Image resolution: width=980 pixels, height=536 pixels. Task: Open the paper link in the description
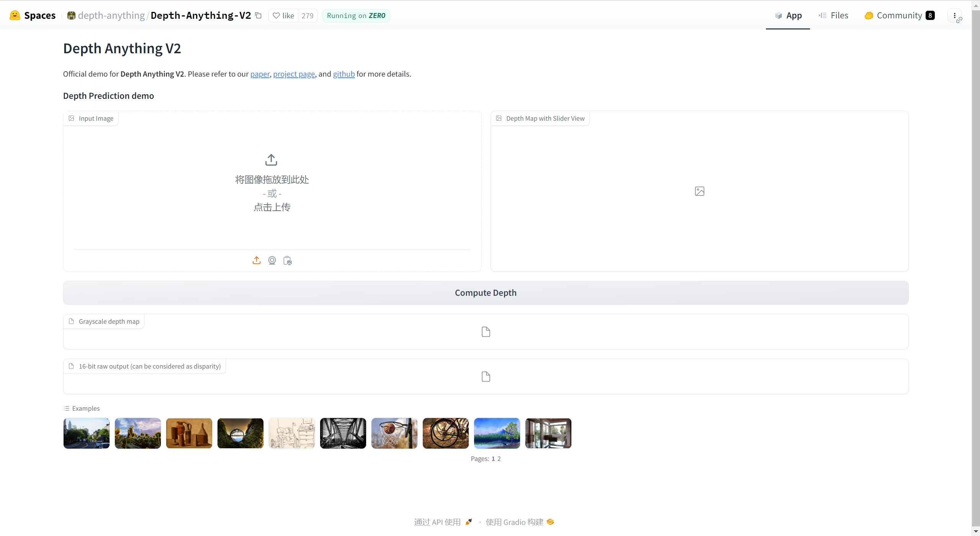coord(260,74)
